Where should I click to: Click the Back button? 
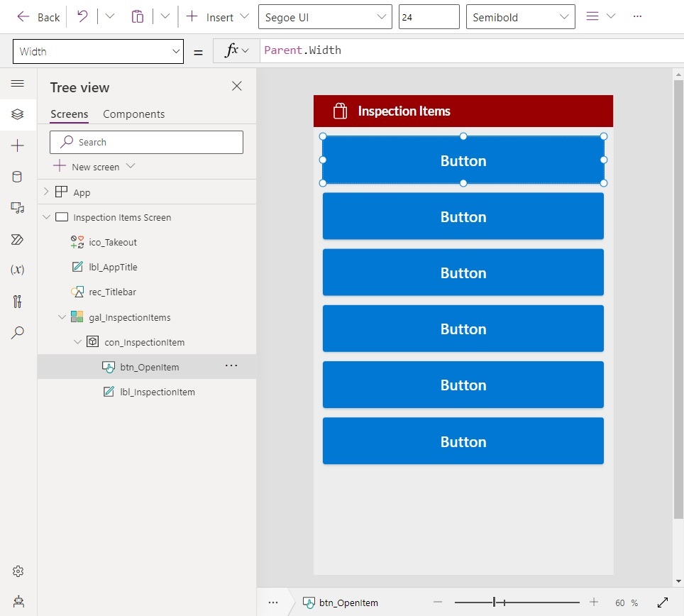38,17
